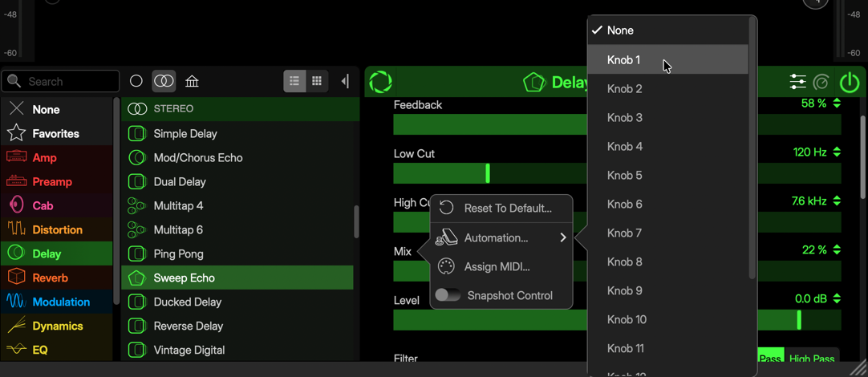Choose the Reverse Delay model
Screen dimensions: 868x377
(237, 326)
